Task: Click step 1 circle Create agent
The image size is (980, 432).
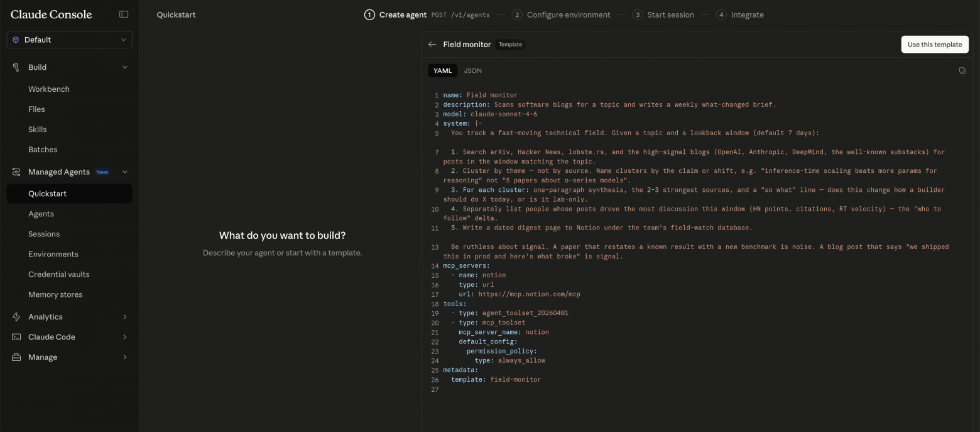Action: point(369,14)
